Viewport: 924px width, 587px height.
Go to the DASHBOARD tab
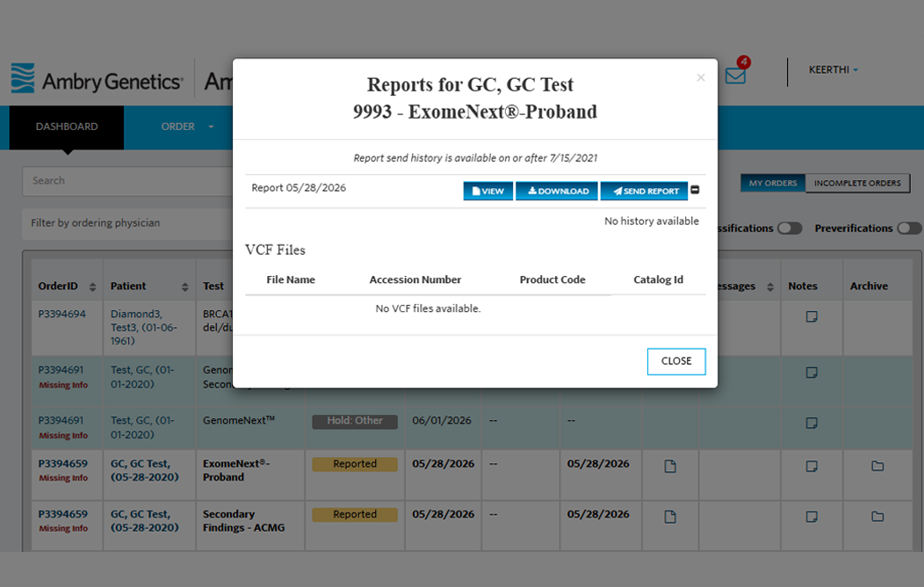(x=67, y=127)
